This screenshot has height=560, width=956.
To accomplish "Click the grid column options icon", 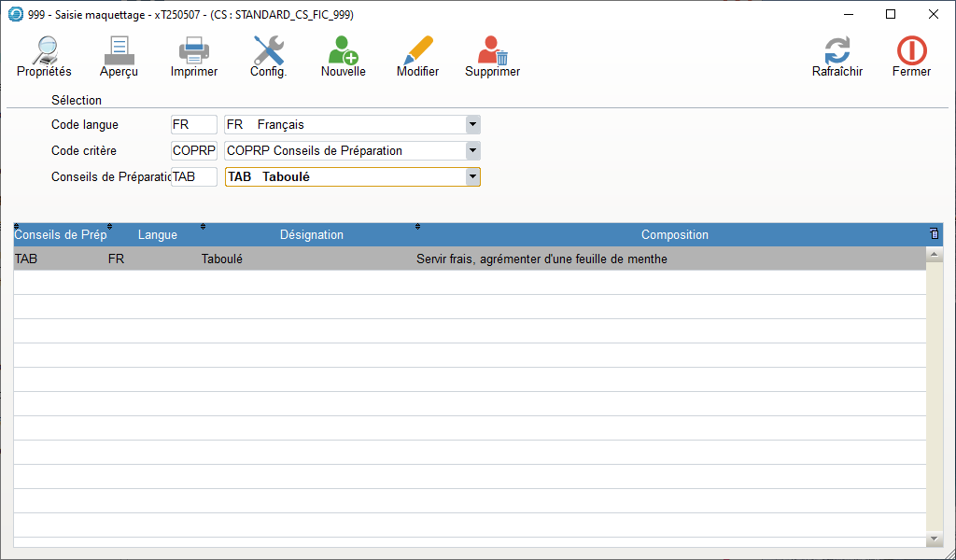I will pos(934,234).
